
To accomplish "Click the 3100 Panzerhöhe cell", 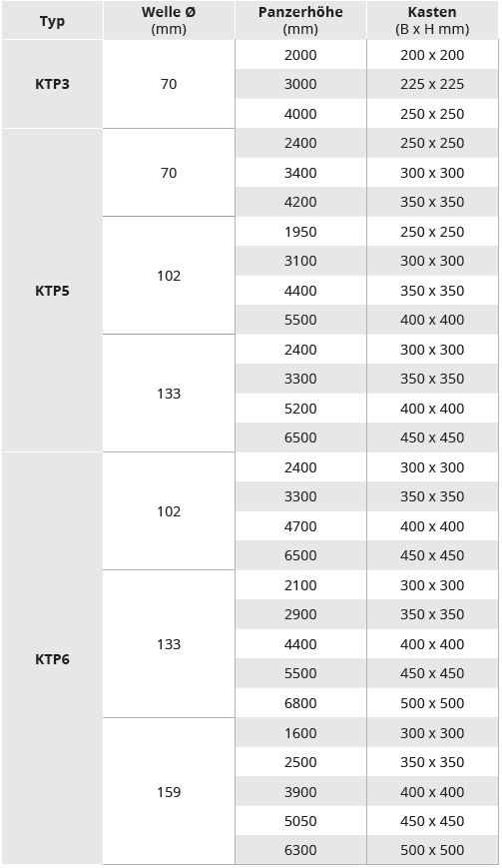I will [x=300, y=261].
